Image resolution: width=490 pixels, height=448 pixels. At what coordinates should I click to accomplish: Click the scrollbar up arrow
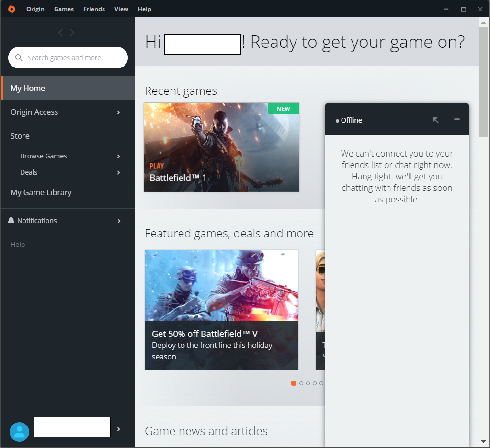tap(483, 23)
